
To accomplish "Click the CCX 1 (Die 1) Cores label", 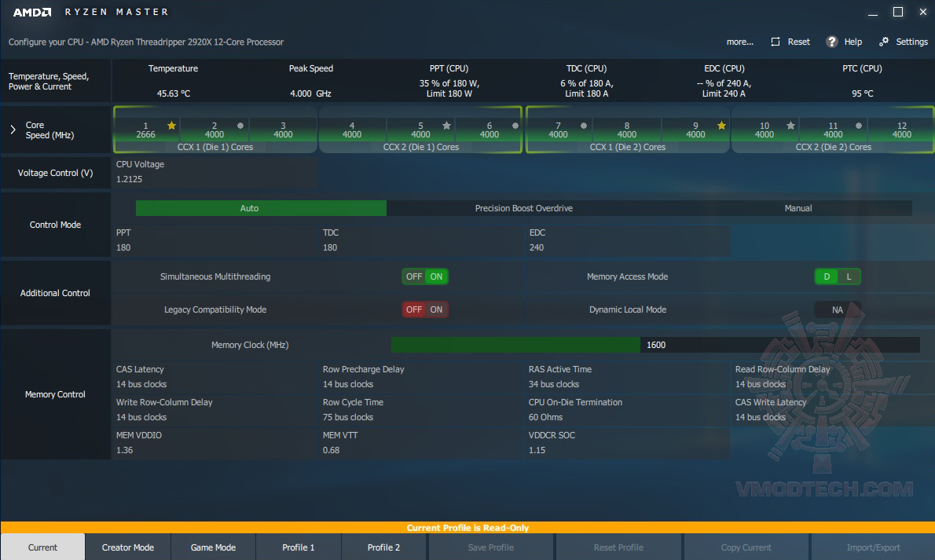I will (214, 147).
